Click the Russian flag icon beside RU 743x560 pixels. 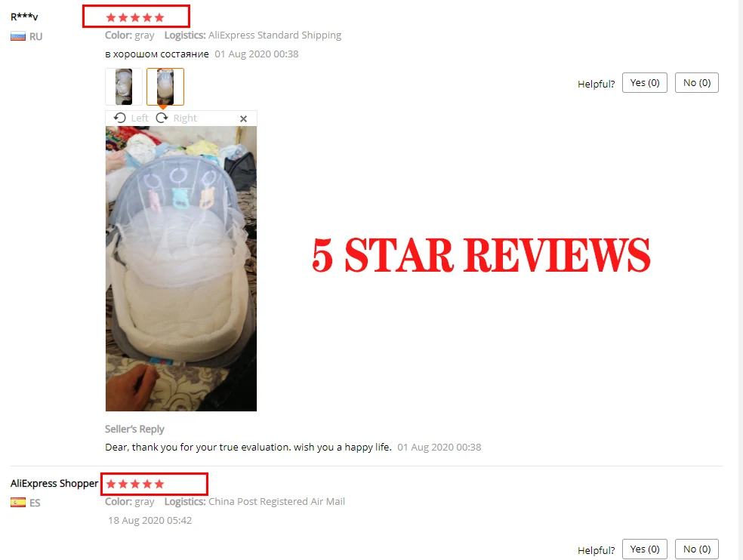(x=18, y=36)
